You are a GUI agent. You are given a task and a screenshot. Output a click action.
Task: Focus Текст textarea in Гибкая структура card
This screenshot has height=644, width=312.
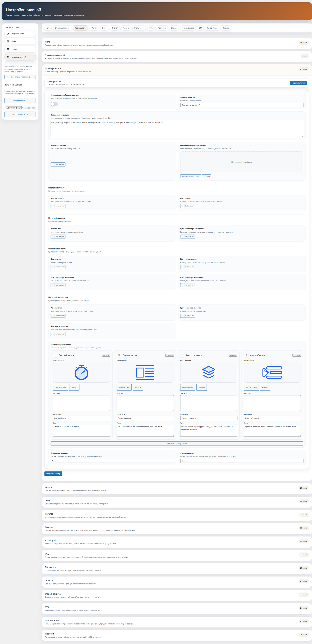209,431
